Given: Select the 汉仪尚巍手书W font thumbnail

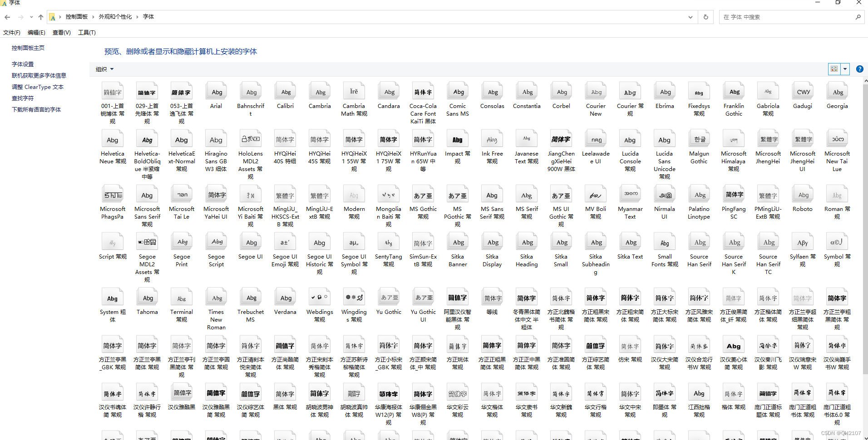Looking at the screenshot, I should 837,345.
